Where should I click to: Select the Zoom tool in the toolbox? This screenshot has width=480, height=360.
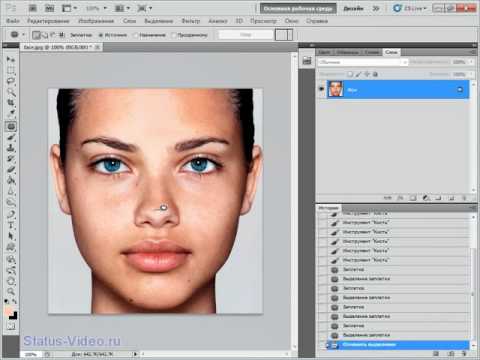tap(11, 291)
